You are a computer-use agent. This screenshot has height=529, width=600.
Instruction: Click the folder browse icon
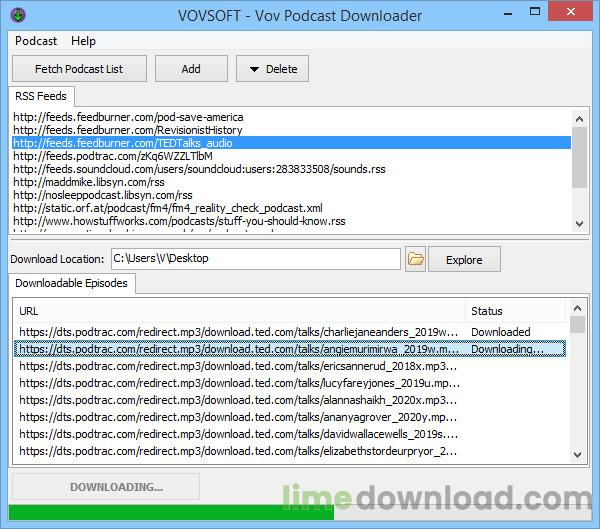point(416,259)
